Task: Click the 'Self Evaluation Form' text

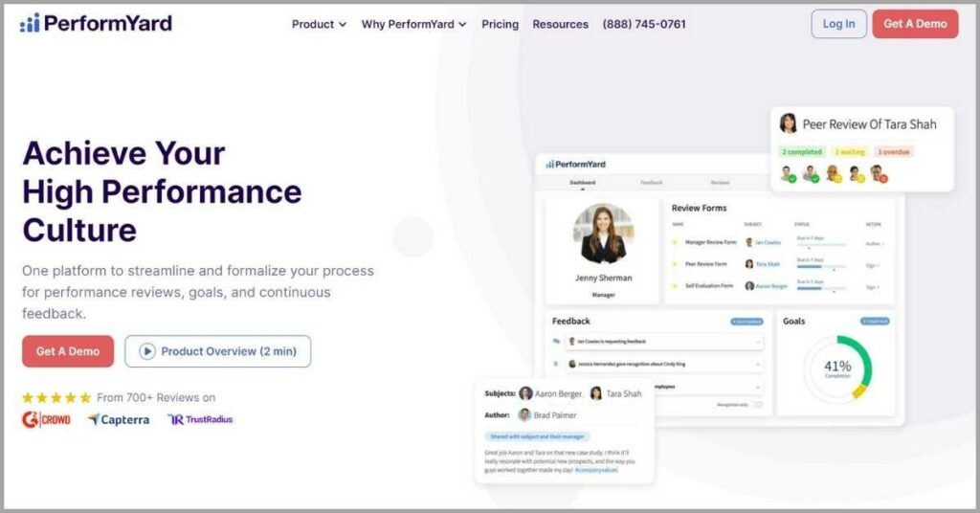Action: pyautogui.click(x=709, y=285)
